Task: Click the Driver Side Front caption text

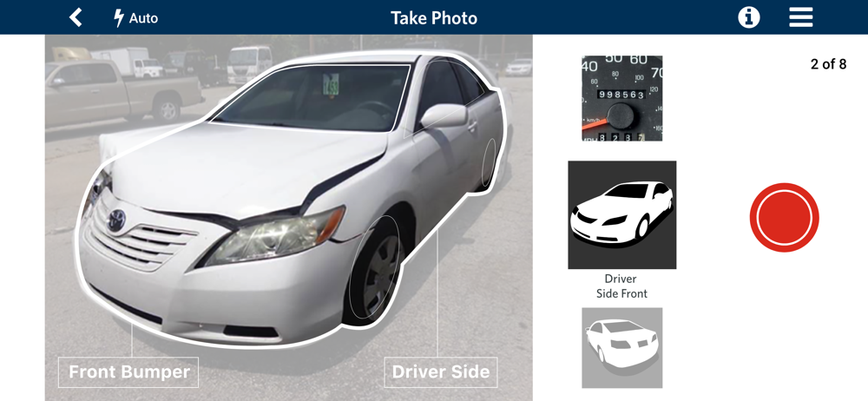Action: [621, 286]
